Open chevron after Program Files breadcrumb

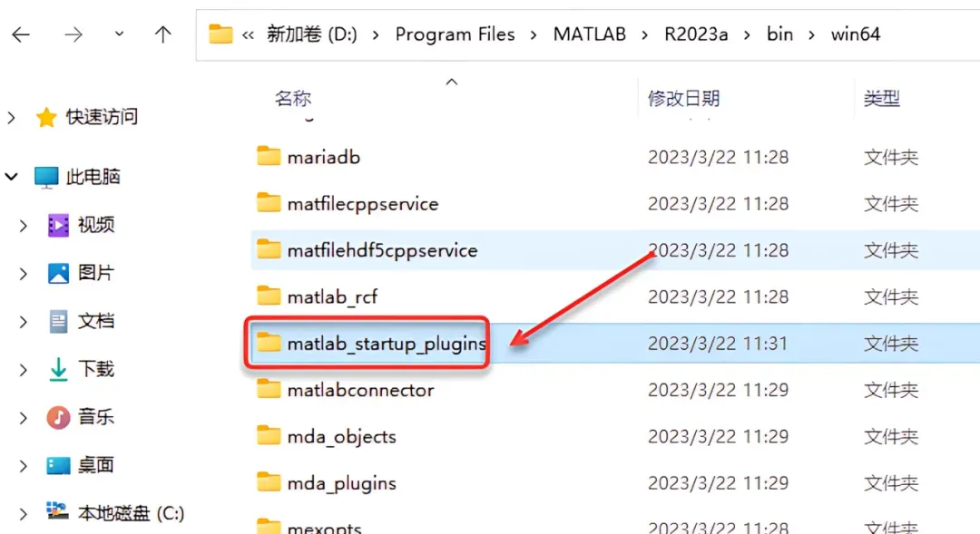(x=534, y=34)
